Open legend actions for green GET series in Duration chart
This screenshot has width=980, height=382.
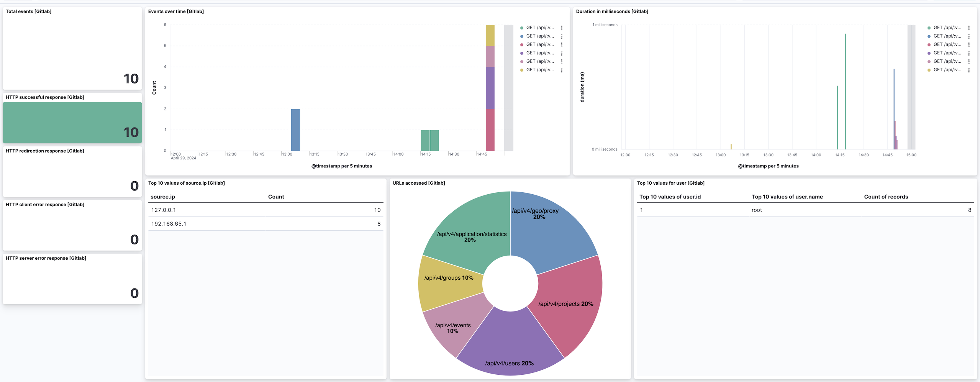coord(969,27)
